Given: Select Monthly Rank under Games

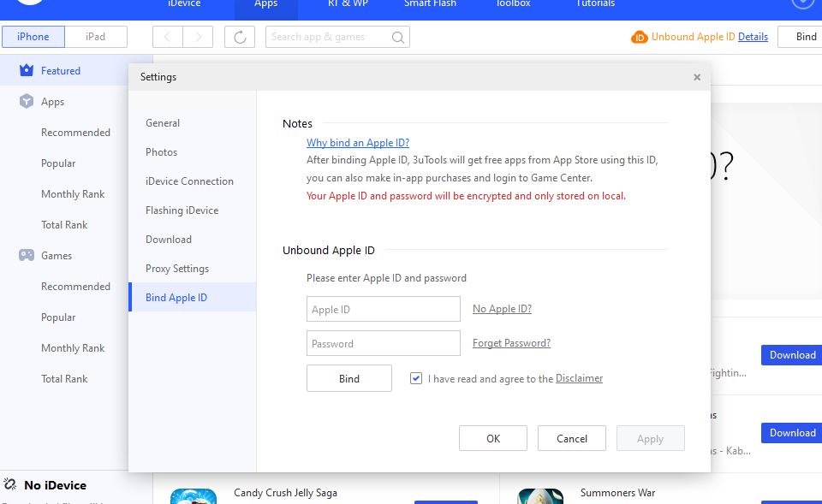Looking at the screenshot, I should [x=73, y=348].
